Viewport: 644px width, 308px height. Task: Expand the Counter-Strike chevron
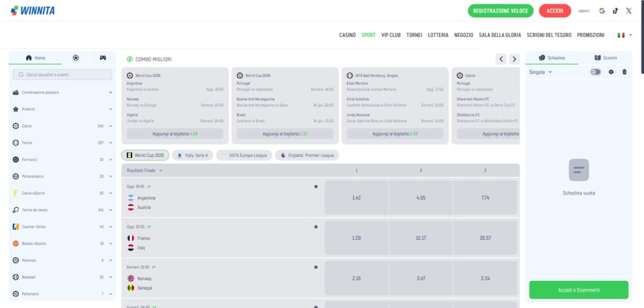click(x=111, y=227)
